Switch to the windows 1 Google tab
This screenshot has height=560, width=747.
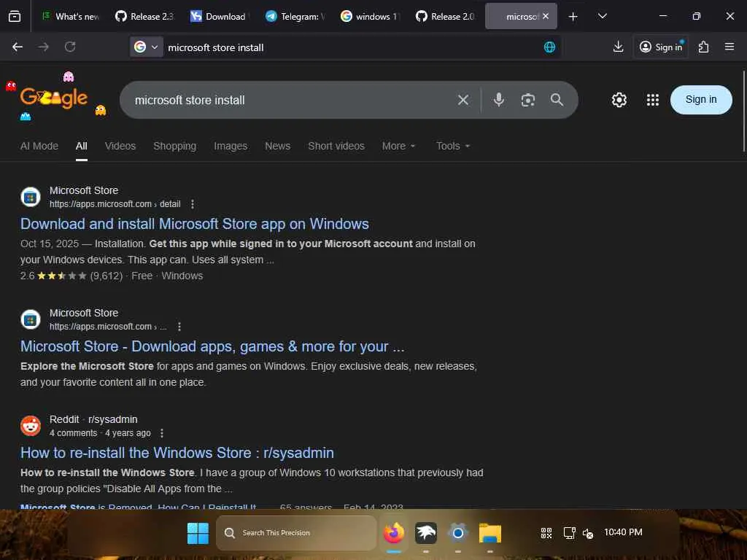point(370,17)
